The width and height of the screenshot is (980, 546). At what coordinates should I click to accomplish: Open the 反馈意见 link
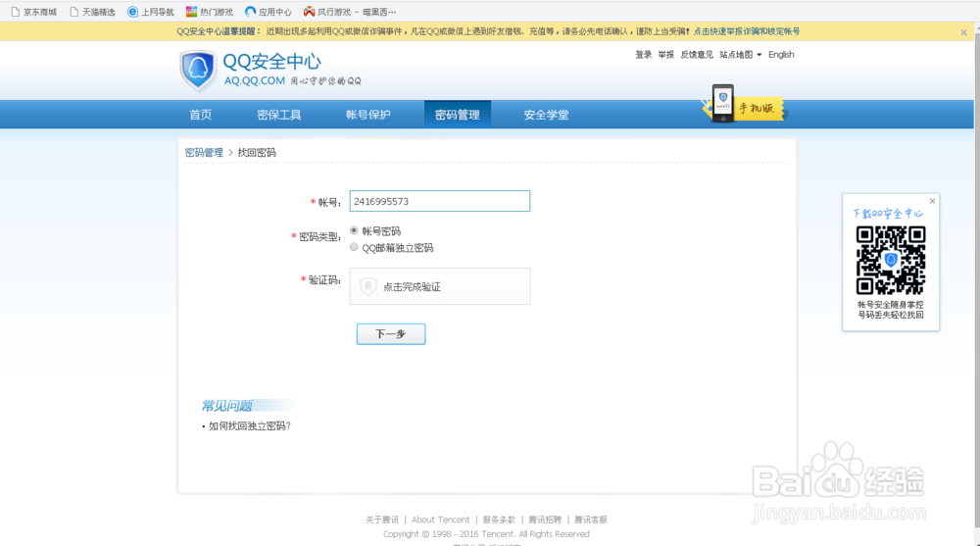click(x=696, y=55)
